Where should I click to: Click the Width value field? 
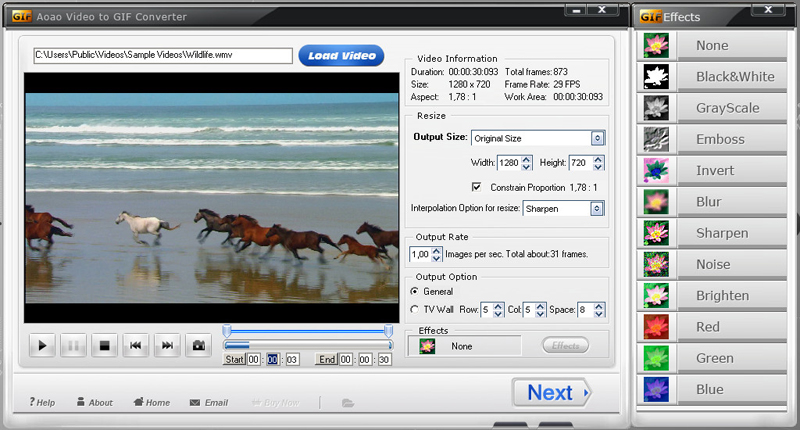point(509,163)
